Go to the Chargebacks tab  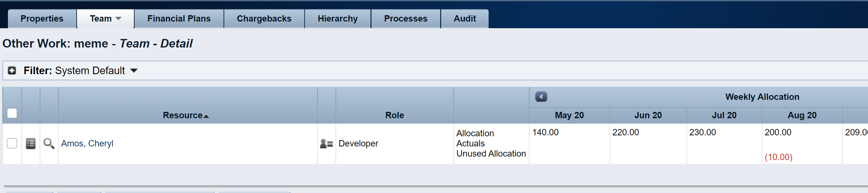pos(264,19)
